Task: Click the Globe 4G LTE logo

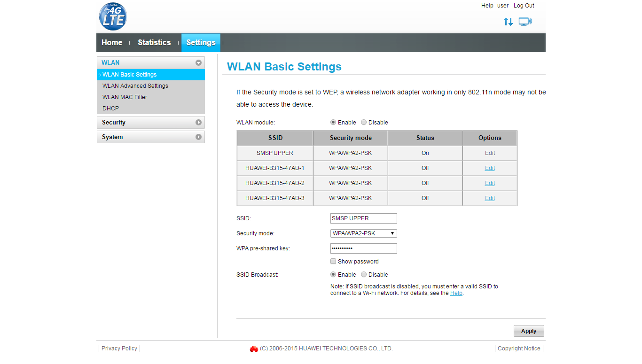Action: (113, 16)
